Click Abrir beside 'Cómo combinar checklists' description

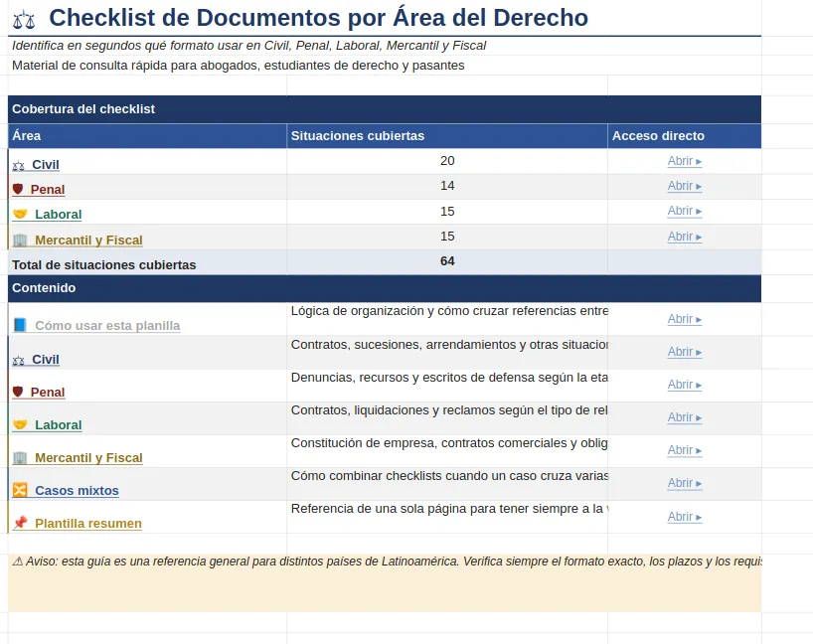point(685,483)
